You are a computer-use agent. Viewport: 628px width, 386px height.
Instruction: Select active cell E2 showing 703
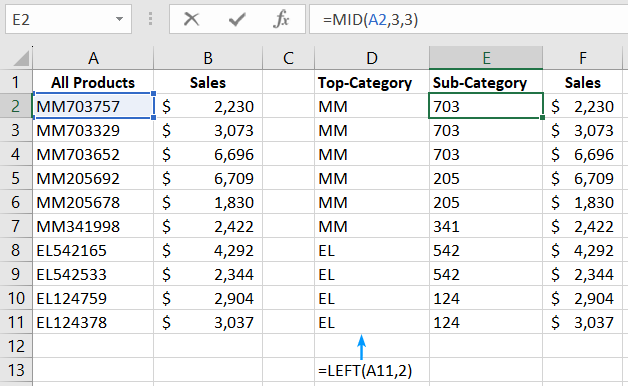[x=486, y=106]
